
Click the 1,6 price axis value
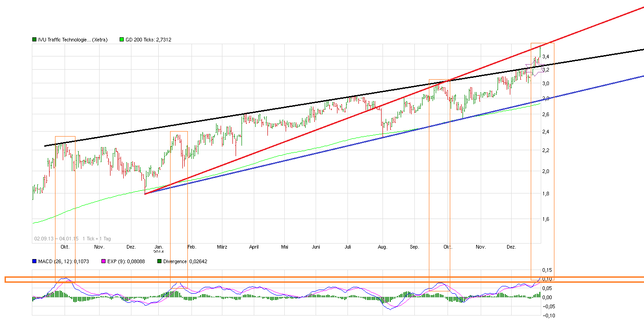click(545, 219)
